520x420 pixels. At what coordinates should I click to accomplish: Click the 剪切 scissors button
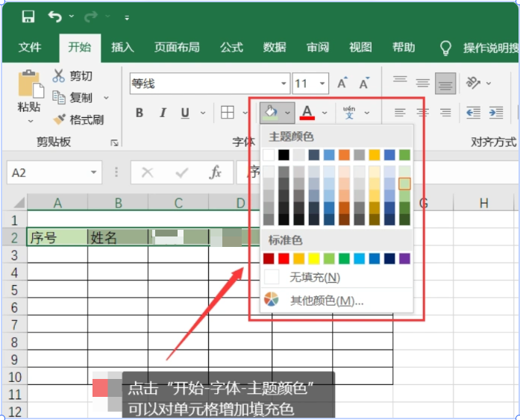[x=72, y=76]
